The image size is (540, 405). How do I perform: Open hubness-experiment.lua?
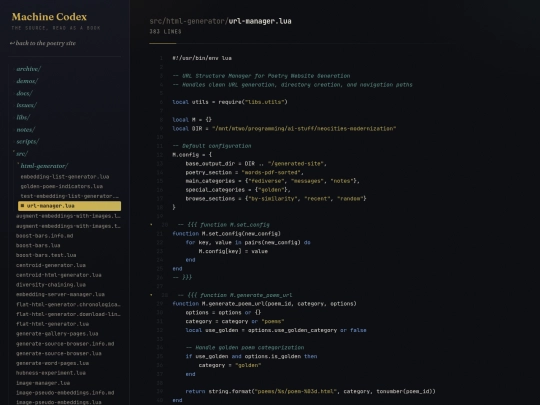coord(51,373)
